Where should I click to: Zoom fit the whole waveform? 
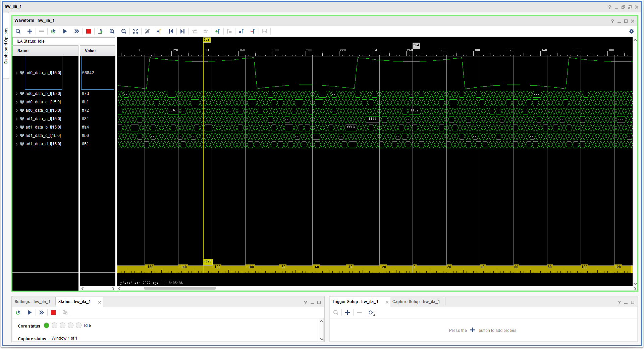coord(136,31)
